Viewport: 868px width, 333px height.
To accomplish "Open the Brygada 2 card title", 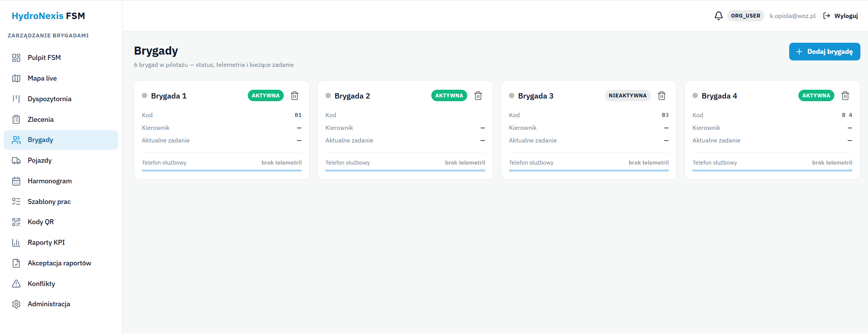I will (x=352, y=96).
